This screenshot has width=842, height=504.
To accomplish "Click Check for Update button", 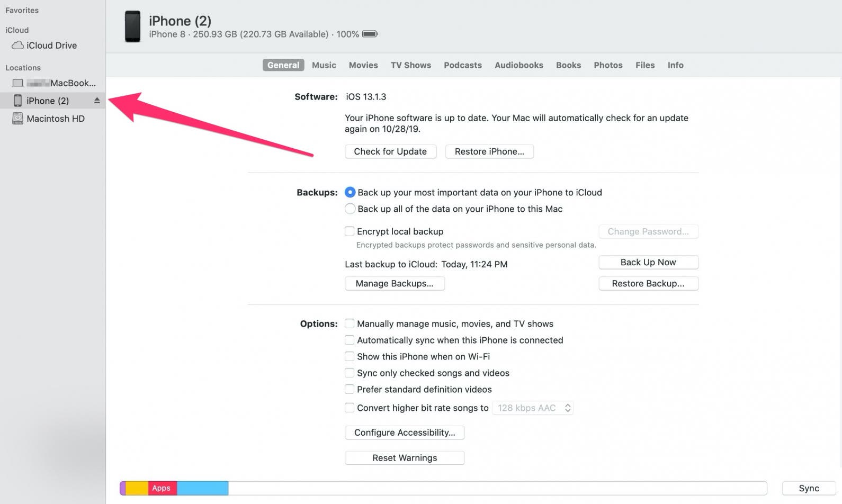I will tap(390, 151).
